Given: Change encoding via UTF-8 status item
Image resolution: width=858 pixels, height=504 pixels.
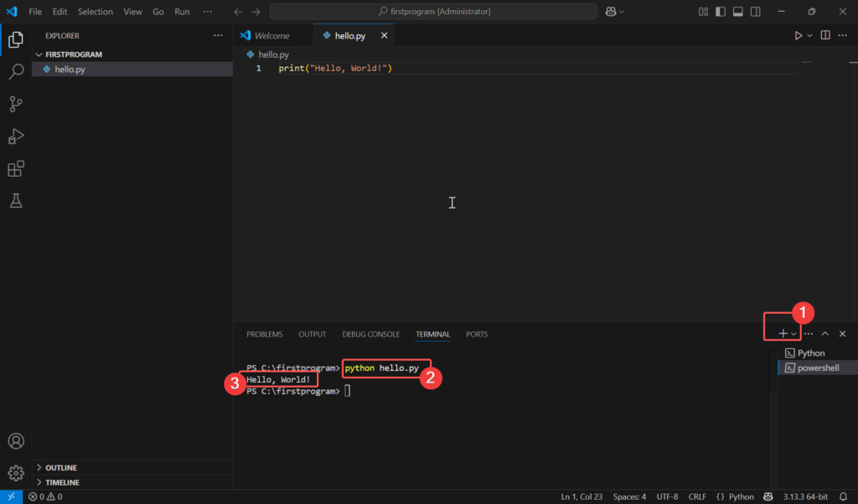Looking at the screenshot, I should pos(667,497).
